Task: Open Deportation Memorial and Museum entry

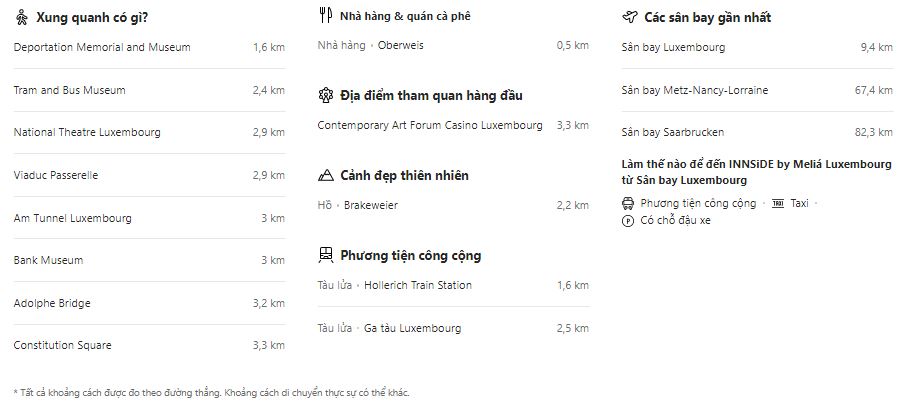Action: click(x=102, y=47)
